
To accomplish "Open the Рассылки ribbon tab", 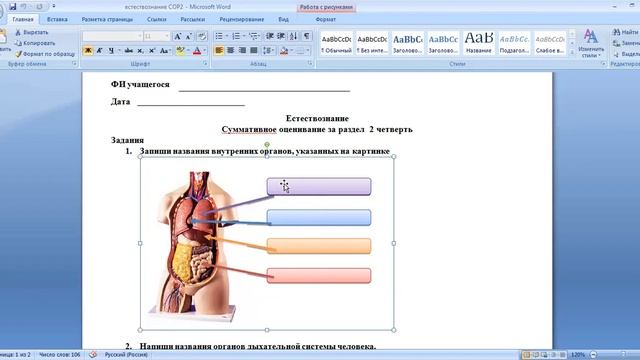I will click(193, 19).
